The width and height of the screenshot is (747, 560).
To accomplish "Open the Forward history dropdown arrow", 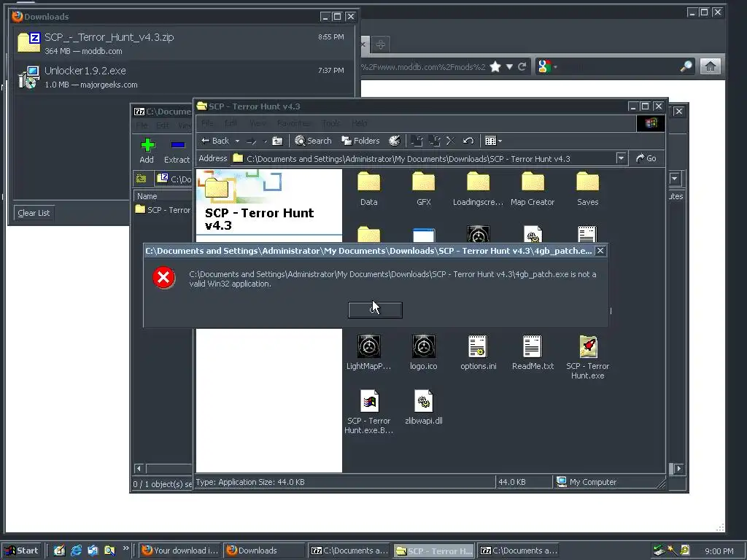I will 265,141.
